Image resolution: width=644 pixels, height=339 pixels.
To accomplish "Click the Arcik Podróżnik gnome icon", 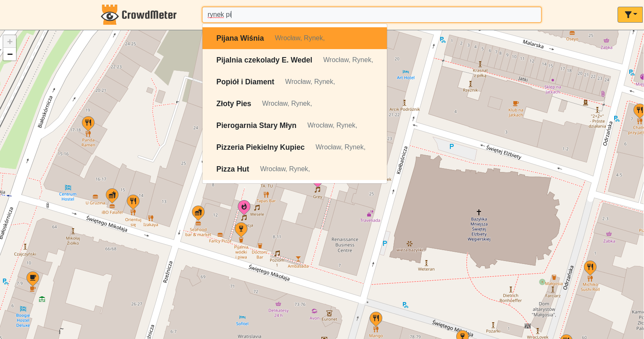I will (x=405, y=102).
